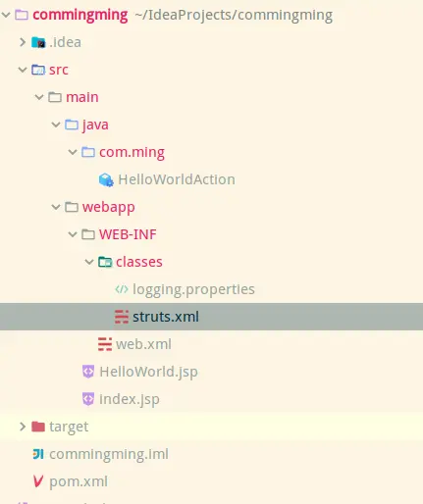Collapse the commingming project root
Screen dimensions: 423x504
pos(6,15)
